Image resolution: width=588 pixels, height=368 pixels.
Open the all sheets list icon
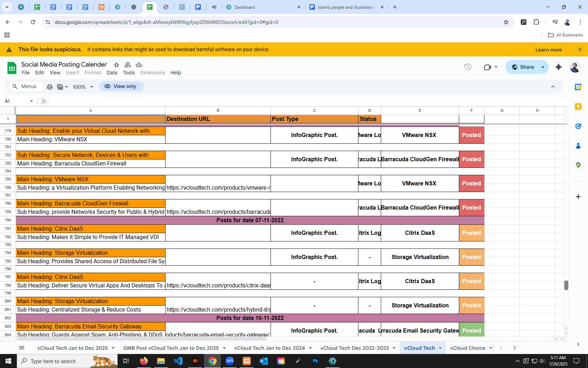(x=22, y=348)
